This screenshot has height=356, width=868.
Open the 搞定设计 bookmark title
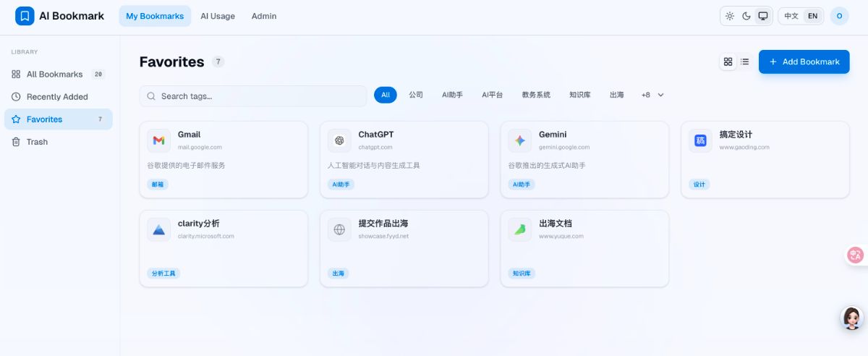click(x=736, y=135)
